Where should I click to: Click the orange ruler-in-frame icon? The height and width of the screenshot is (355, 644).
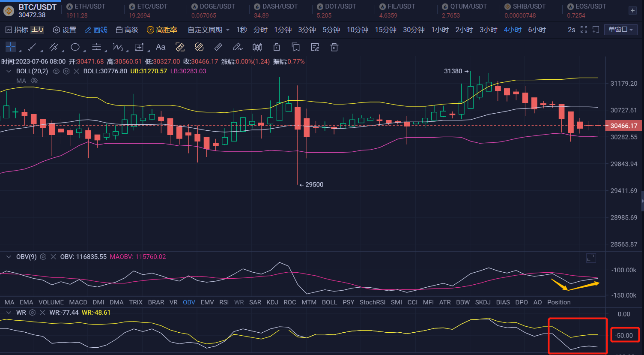pyautogui.click(x=180, y=47)
